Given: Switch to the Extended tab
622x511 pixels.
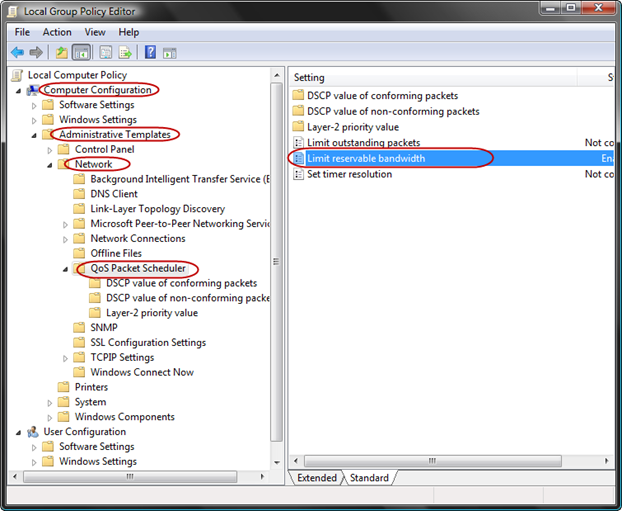Looking at the screenshot, I should point(317,478).
